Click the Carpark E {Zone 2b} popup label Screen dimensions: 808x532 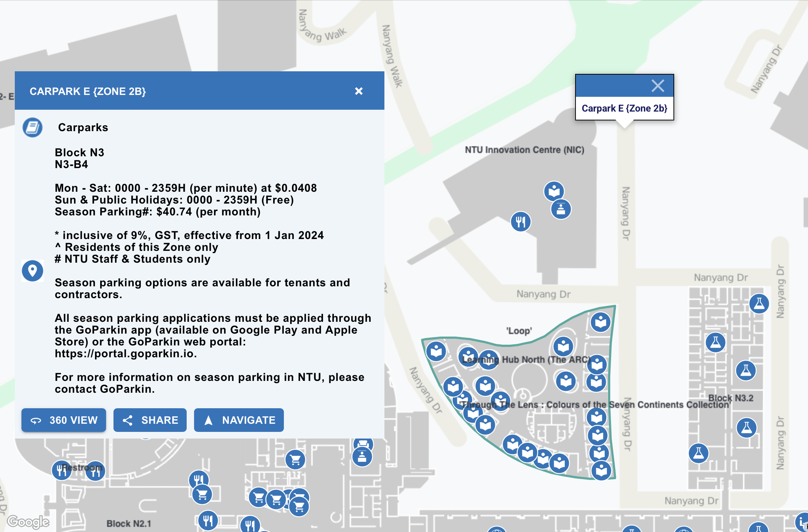[624, 108]
